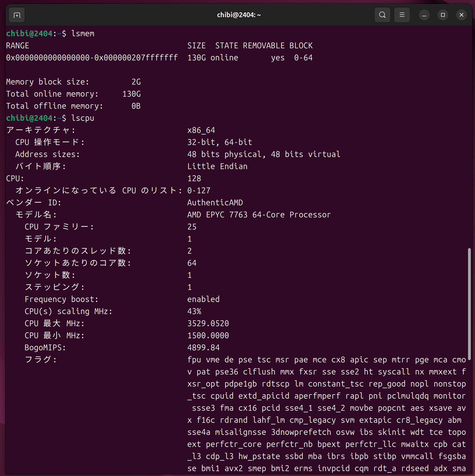This screenshot has width=475, height=476.
Task: Click the Little Endian byte order value
Action: (217, 166)
